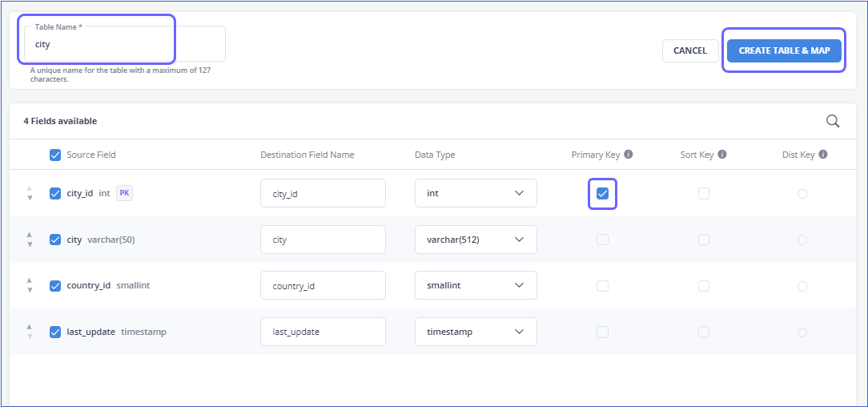Open the smallint data type dropdown
The height and width of the screenshot is (407, 868).
(x=476, y=286)
